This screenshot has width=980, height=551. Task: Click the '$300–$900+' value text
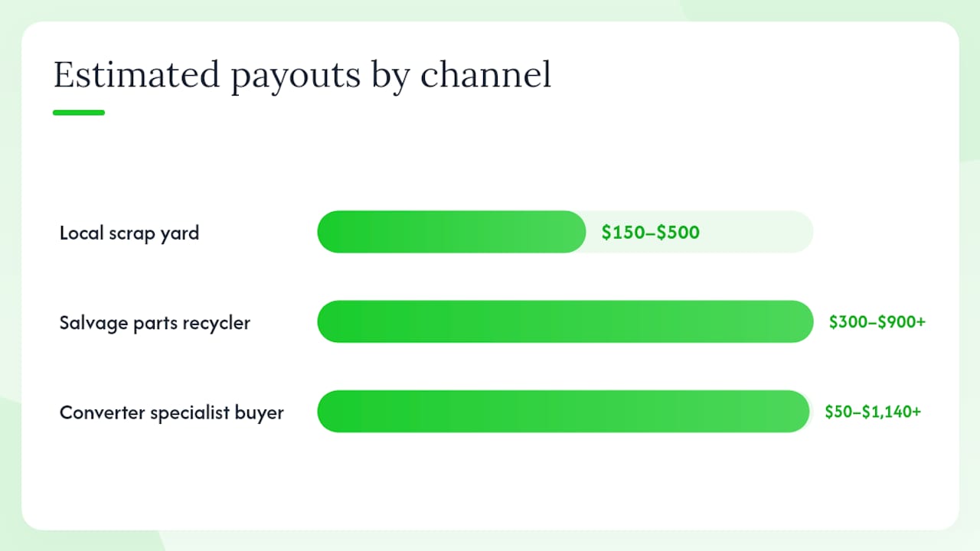click(x=877, y=322)
